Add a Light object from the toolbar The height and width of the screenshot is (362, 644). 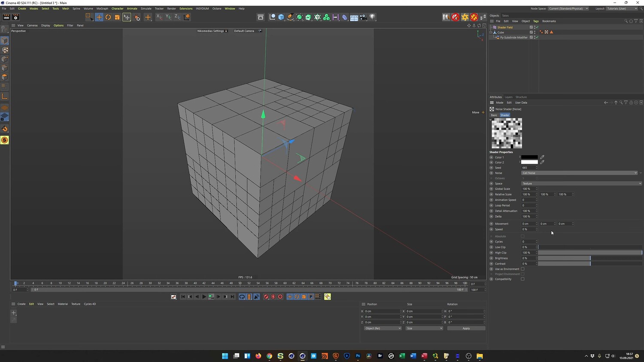click(x=372, y=17)
